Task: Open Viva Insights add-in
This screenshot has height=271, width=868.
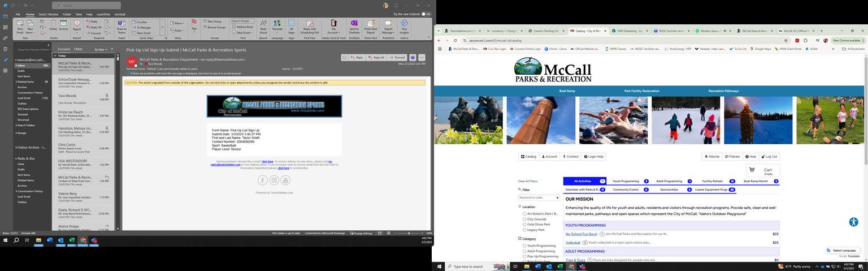Action: [x=404, y=27]
